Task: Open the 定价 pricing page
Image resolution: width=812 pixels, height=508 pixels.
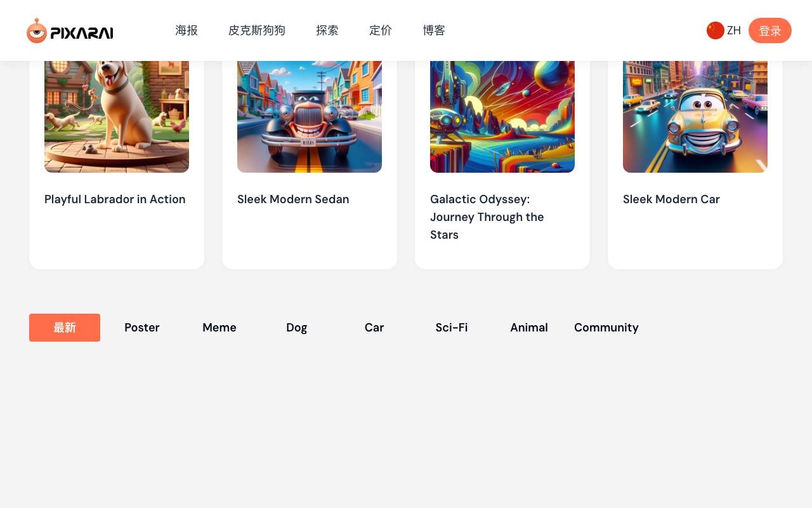Action: click(x=381, y=30)
